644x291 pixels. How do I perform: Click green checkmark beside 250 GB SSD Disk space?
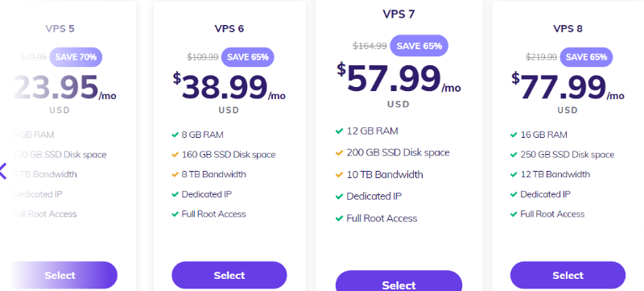514,155
